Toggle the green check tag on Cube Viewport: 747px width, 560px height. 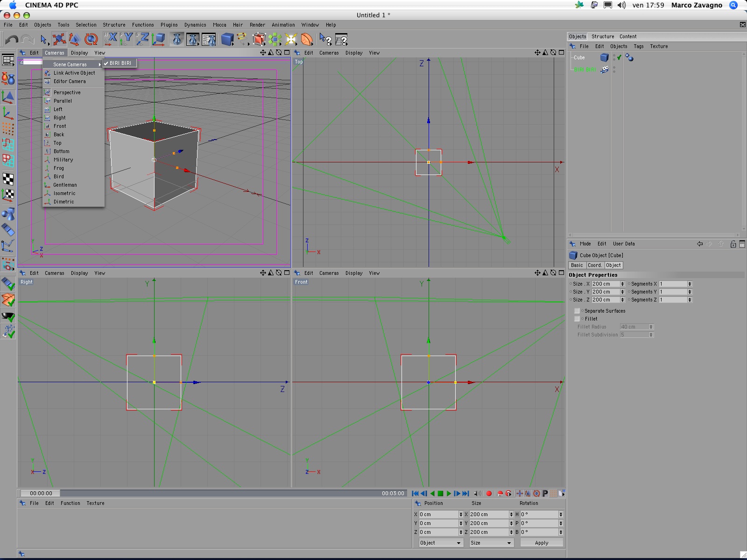coord(620,57)
